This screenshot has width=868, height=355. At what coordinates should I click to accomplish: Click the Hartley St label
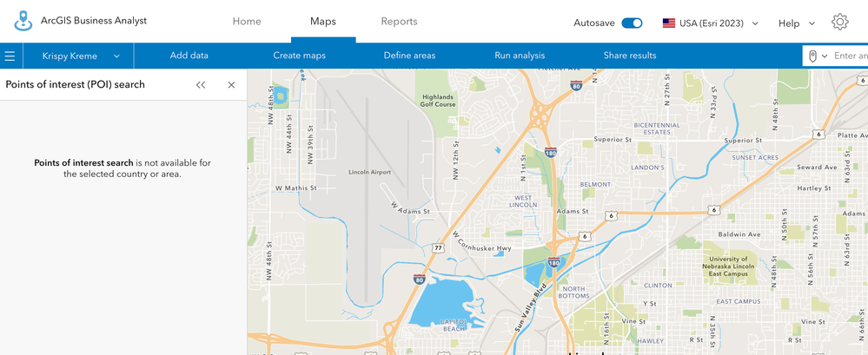pyautogui.click(x=814, y=188)
